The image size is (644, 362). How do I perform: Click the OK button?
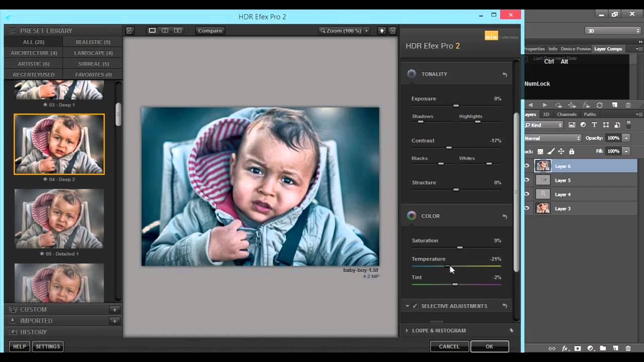[x=490, y=346]
